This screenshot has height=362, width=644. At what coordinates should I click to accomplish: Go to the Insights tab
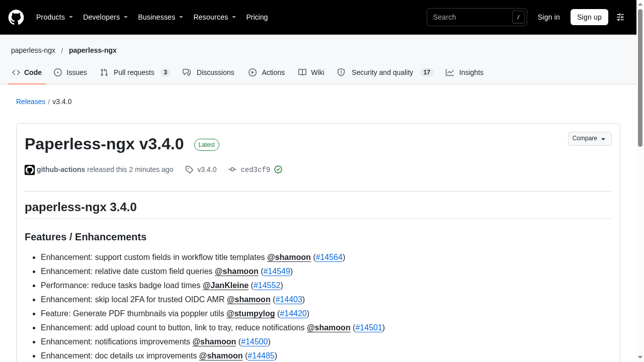pos(464,72)
